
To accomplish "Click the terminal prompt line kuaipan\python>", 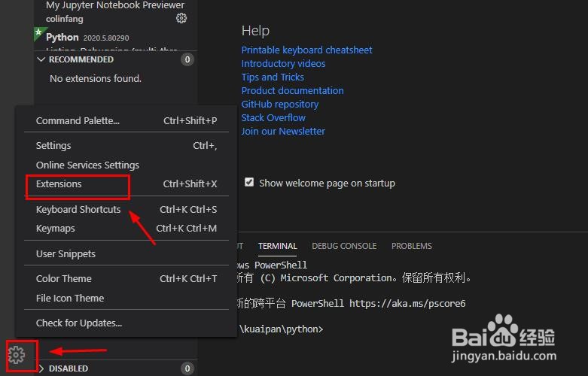I will [x=282, y=329].
